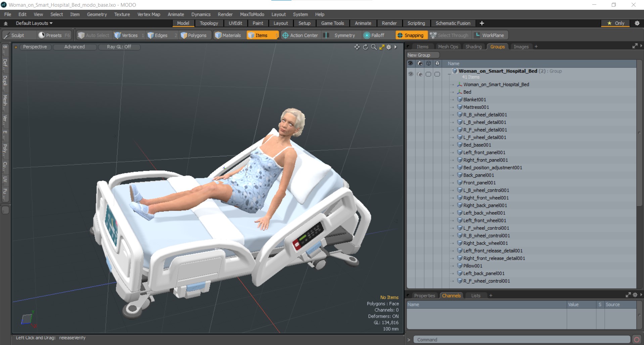644x345 pixels.
Task: Maximize the Groups panel
Action: click(x=635, y=46)
